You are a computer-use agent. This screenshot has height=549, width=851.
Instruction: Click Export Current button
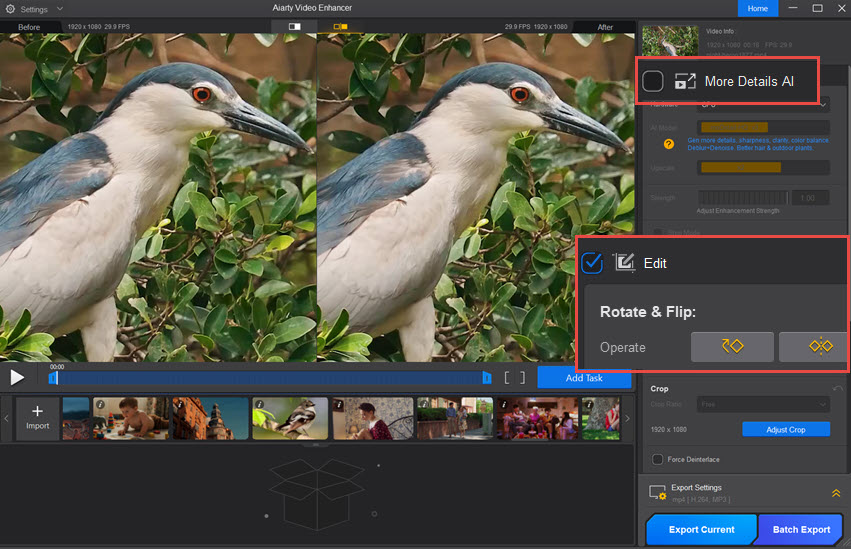point(701,529)
